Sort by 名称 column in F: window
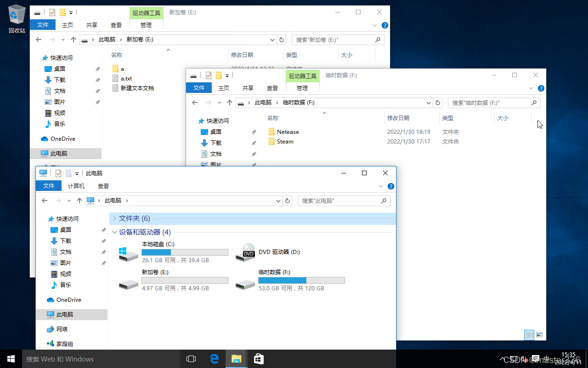The width and height of the screenshot is (588, 368). [x=273, y=118]
